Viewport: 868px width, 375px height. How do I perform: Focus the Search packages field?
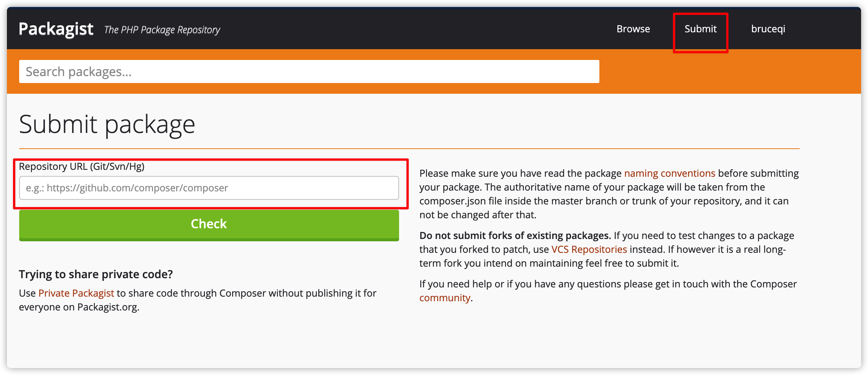(x=309, y=71)
